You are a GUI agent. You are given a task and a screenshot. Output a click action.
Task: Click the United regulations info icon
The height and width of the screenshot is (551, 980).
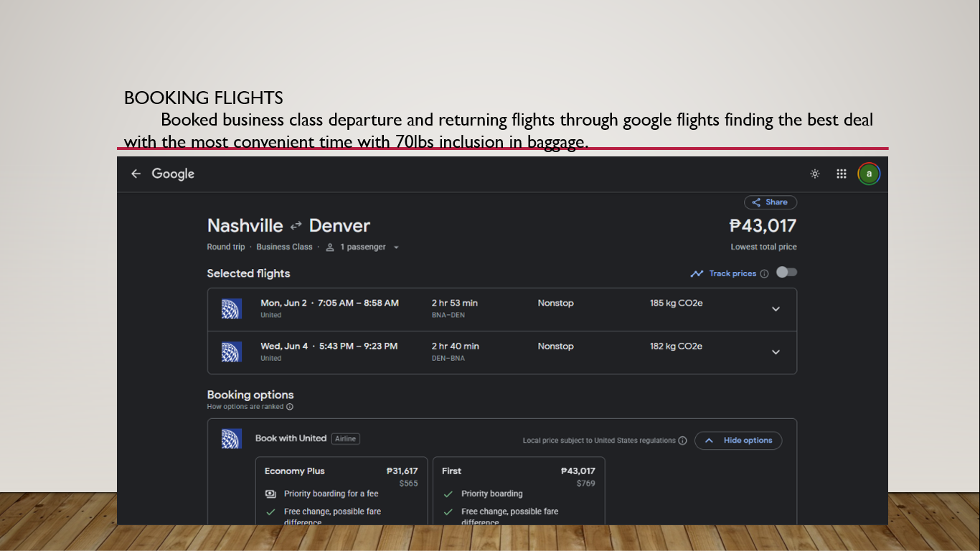(682, 441)
